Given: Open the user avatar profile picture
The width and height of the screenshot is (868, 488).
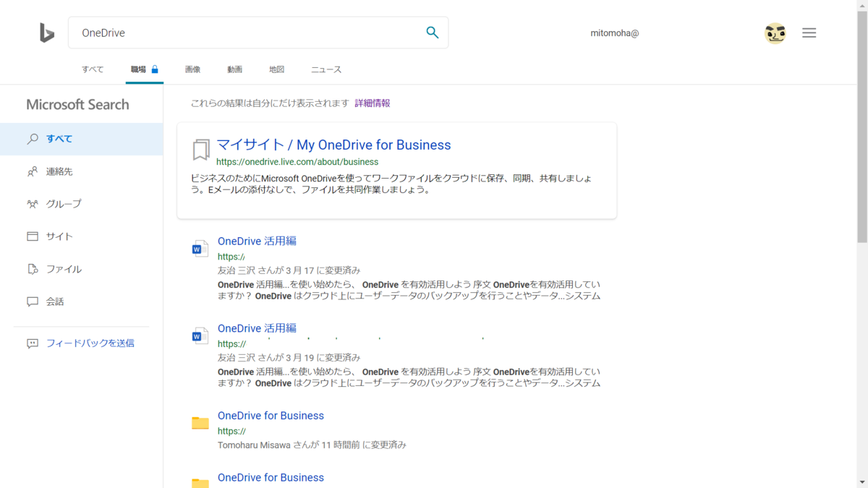Looking at the screenshot, I should tap(775, 33).
